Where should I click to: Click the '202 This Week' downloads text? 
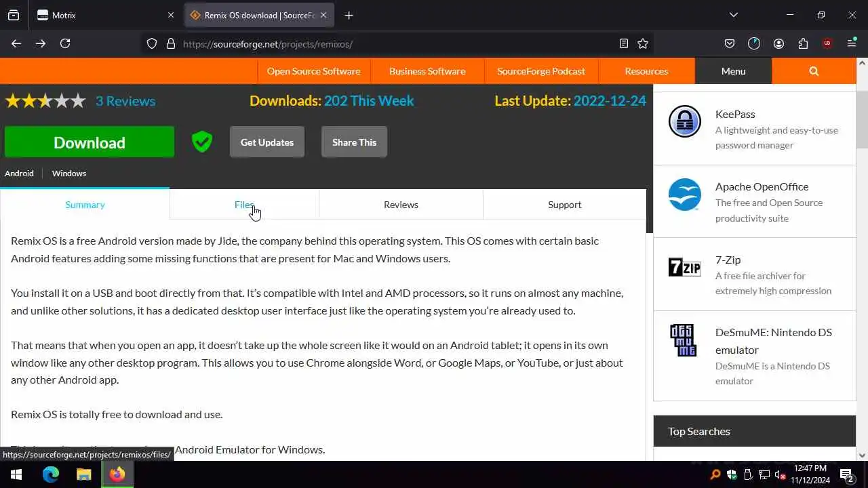point(369,101)
